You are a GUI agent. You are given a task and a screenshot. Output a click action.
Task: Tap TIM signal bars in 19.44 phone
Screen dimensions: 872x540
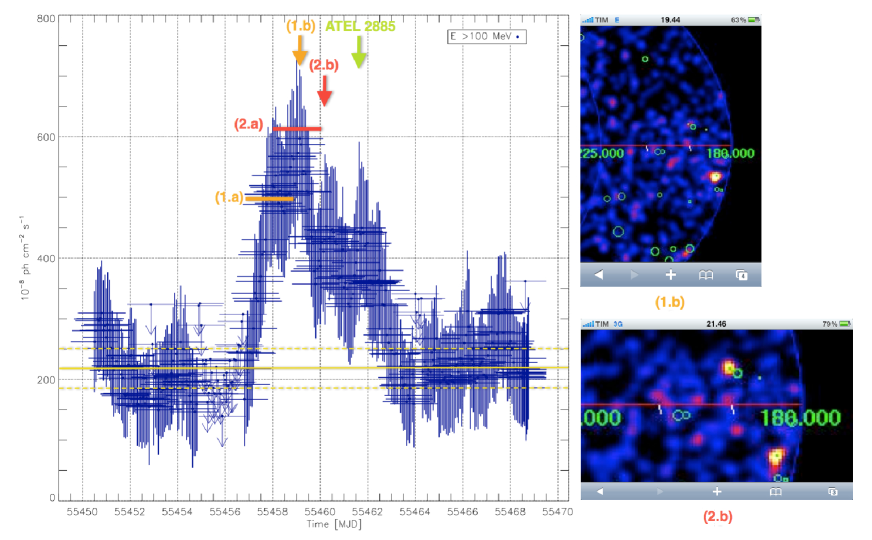tap(587, 20)
